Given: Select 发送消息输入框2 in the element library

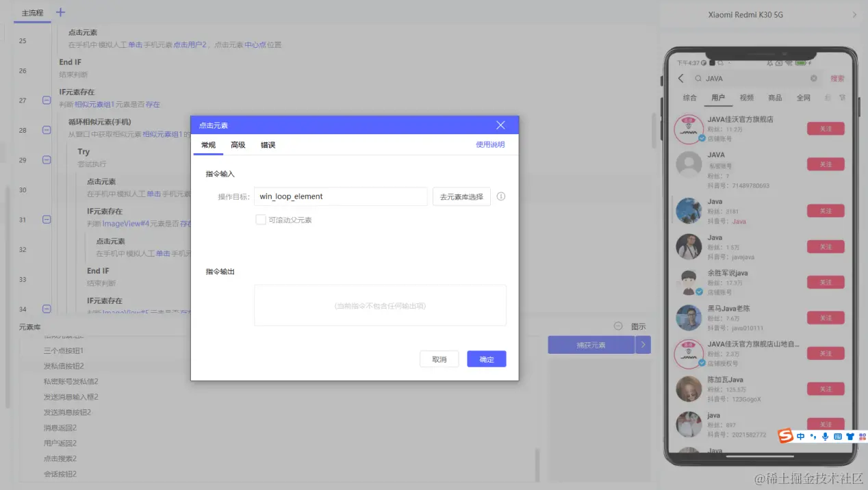Looking at the screenshot, I should coord(71,397).
